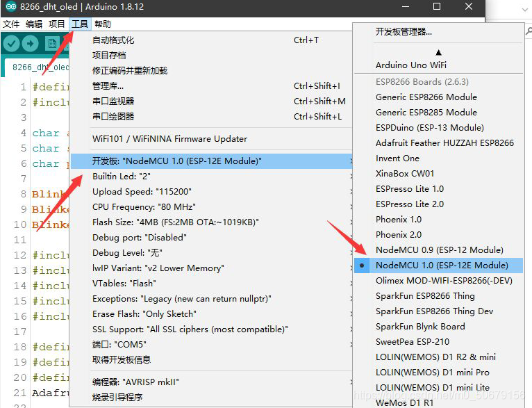
Task: Click line number 12 in the editor gutter
Action: (x=20, y=255)
